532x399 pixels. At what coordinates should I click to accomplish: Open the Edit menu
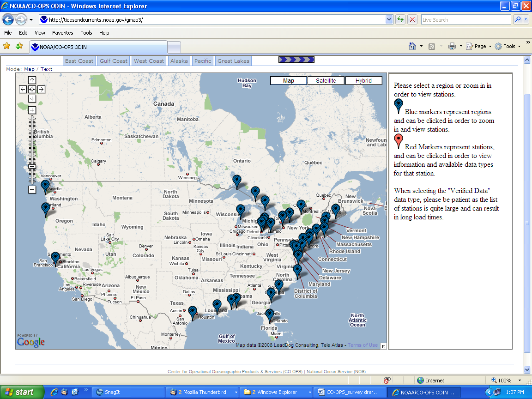coord(23,33)
